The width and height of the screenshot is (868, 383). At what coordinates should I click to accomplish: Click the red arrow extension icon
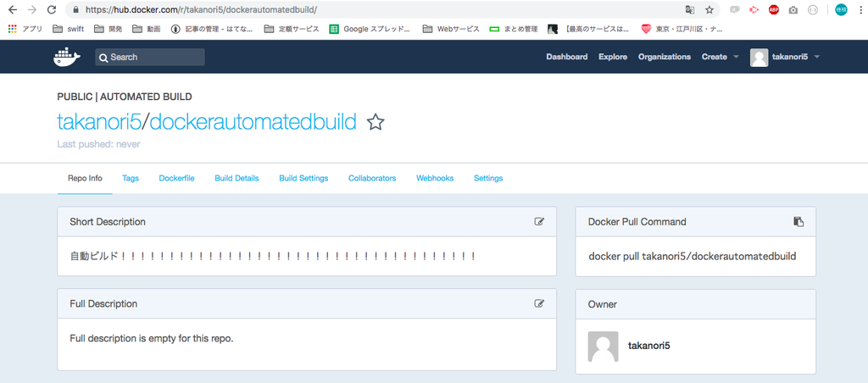(x=754, y=9)
